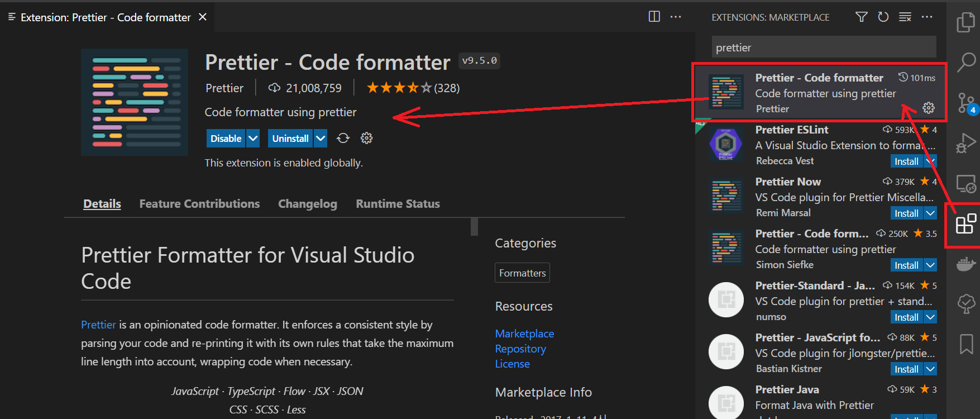Image resolution: width=980 pixels, height=419 pixels.
Task: Install Simon Siefke's Prettier Code formatter
Action: point(907,265)
